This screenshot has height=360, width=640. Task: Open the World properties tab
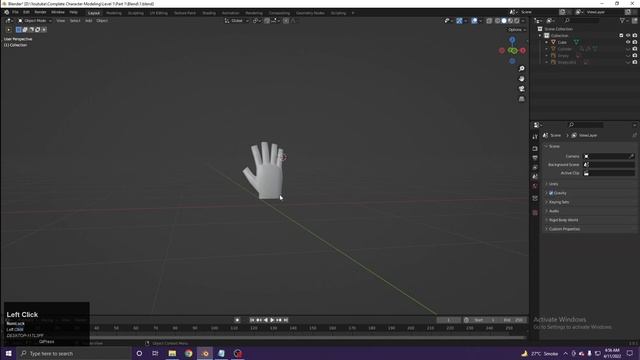[x=535, y=186]
